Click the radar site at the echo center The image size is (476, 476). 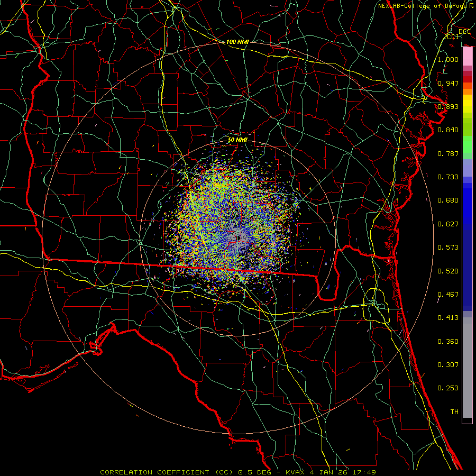click(237, 239)
